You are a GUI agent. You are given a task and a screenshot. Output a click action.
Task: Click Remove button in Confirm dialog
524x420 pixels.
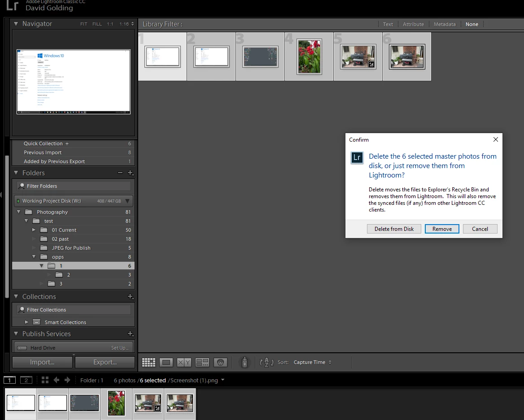coord(442,229)
